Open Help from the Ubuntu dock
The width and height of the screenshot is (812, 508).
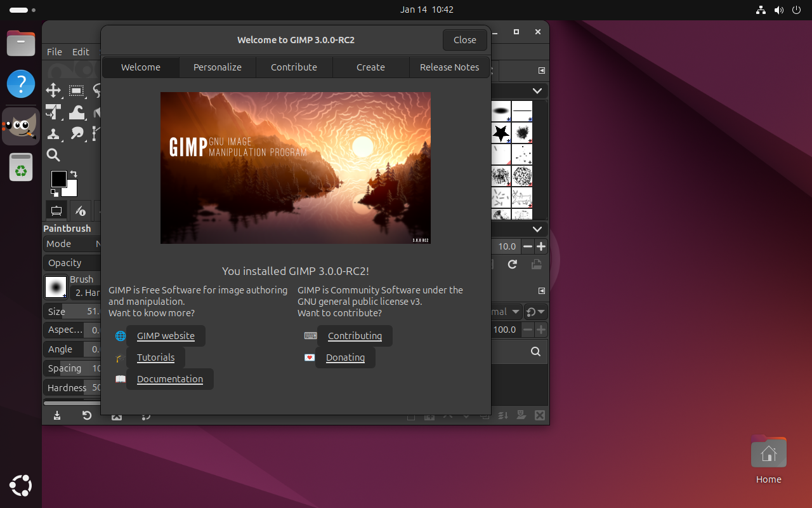(x=21, y=84)
